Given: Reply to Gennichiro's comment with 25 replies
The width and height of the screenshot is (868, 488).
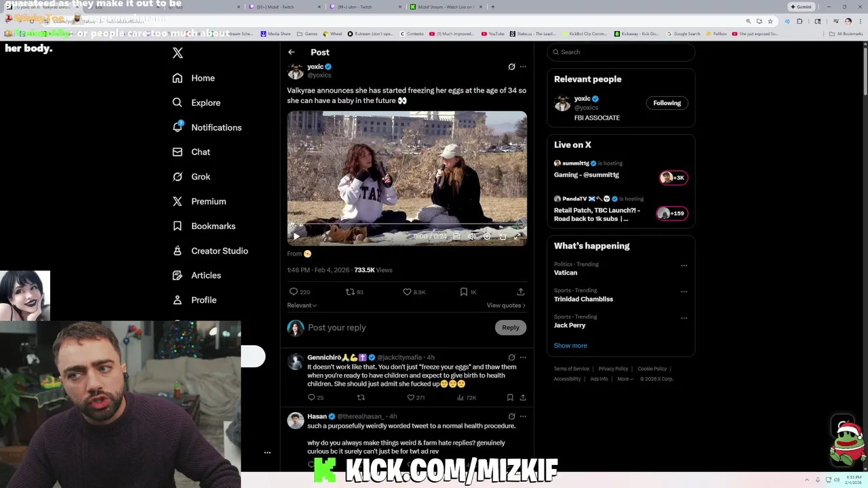Looking at the screenshot, I should 315,397.
